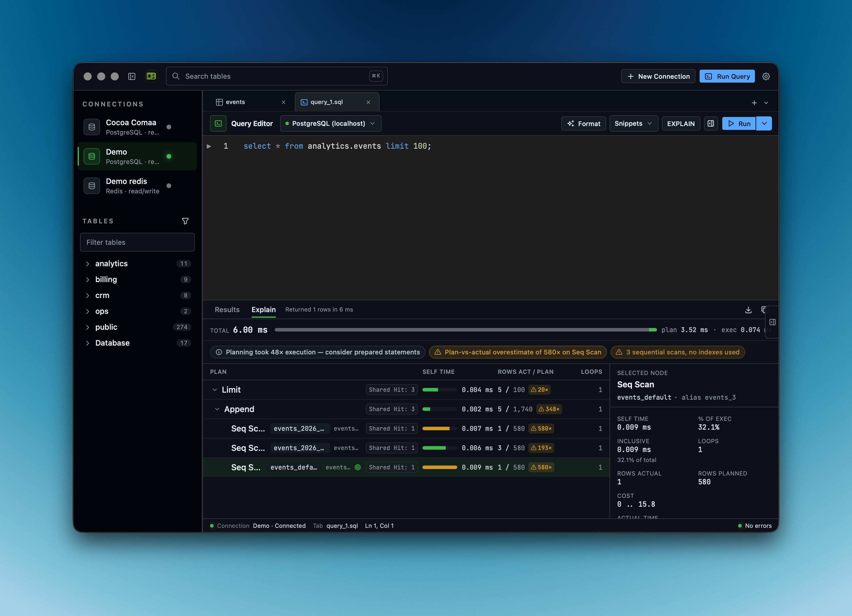The height and width of the screenshot is (616, 852).
Task: Click the total time progress bar
Action: (465, 329)
